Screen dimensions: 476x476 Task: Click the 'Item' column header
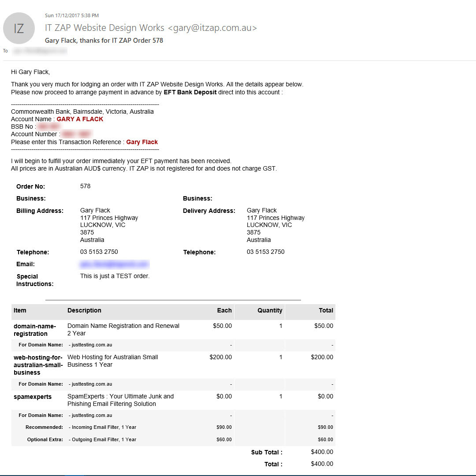(20, 310)
